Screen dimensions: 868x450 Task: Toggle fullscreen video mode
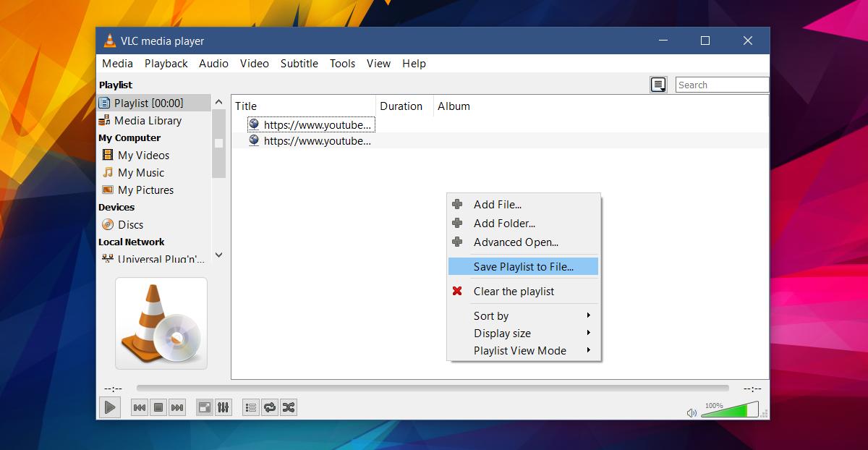pyautogui.click(x=205, y=408)
